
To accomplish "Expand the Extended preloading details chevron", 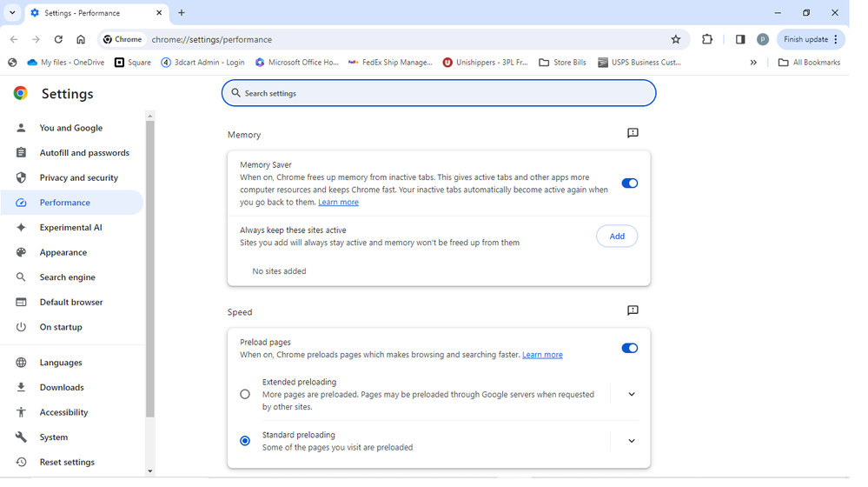I will pos(632,394).
